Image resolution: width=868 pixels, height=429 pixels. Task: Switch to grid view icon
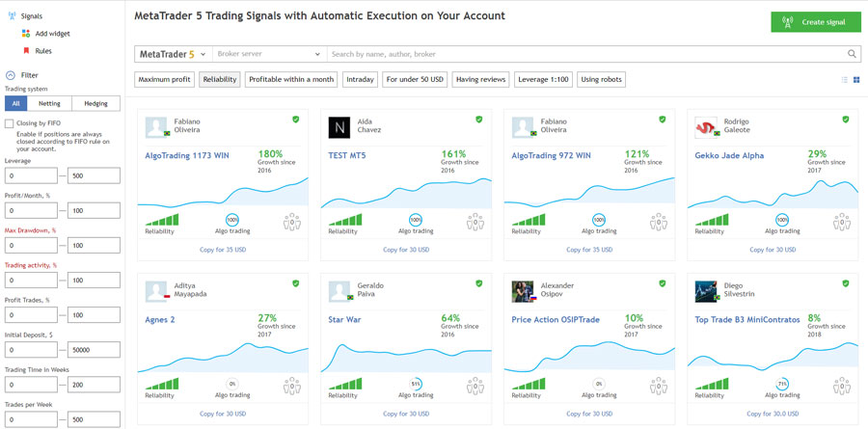(x=856, y=80)
